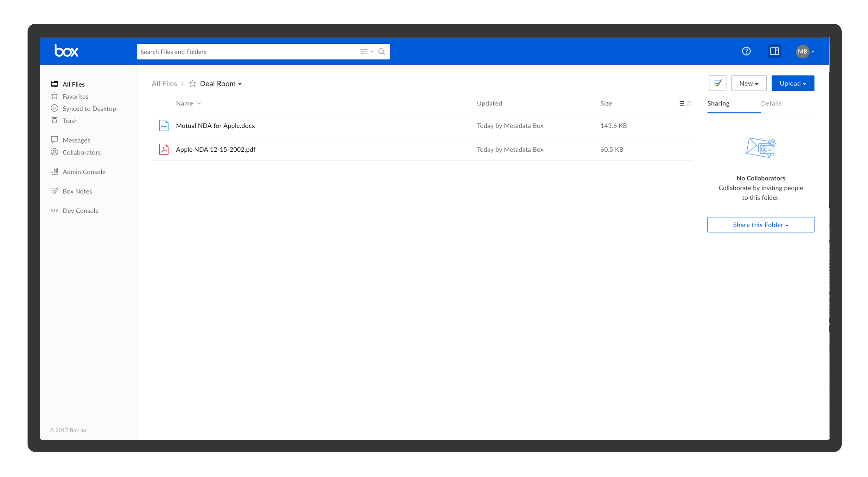Click the All Files folder icon

pyautogui.click(x=54, y=84)
